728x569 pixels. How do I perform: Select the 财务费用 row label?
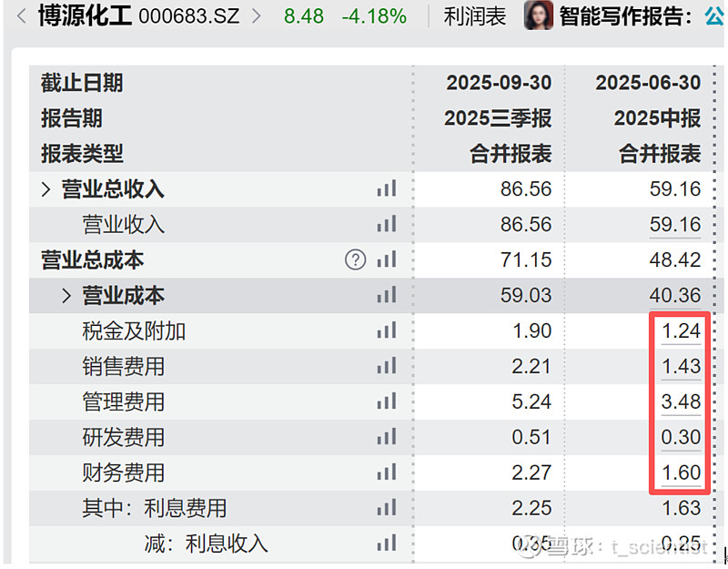tap(124, 472)
